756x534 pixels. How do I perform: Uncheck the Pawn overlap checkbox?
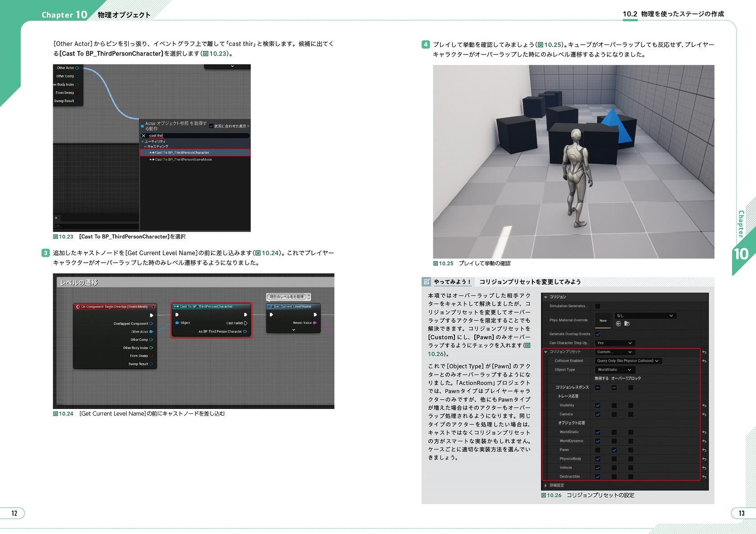tap(614, 450)
